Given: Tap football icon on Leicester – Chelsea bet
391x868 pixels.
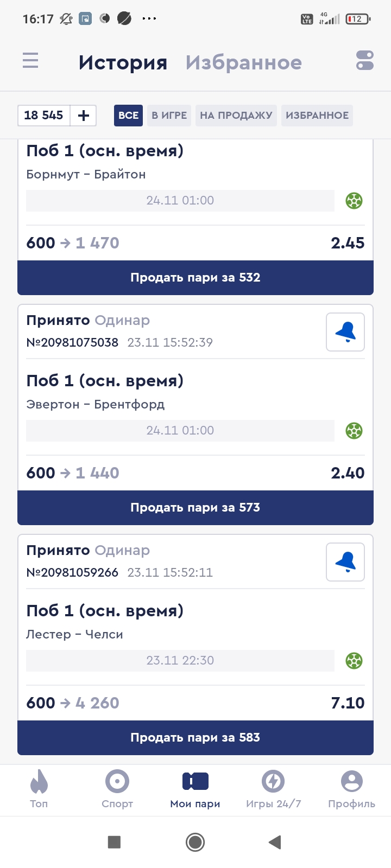Looking at the screenshot, I should click(354, 661).
